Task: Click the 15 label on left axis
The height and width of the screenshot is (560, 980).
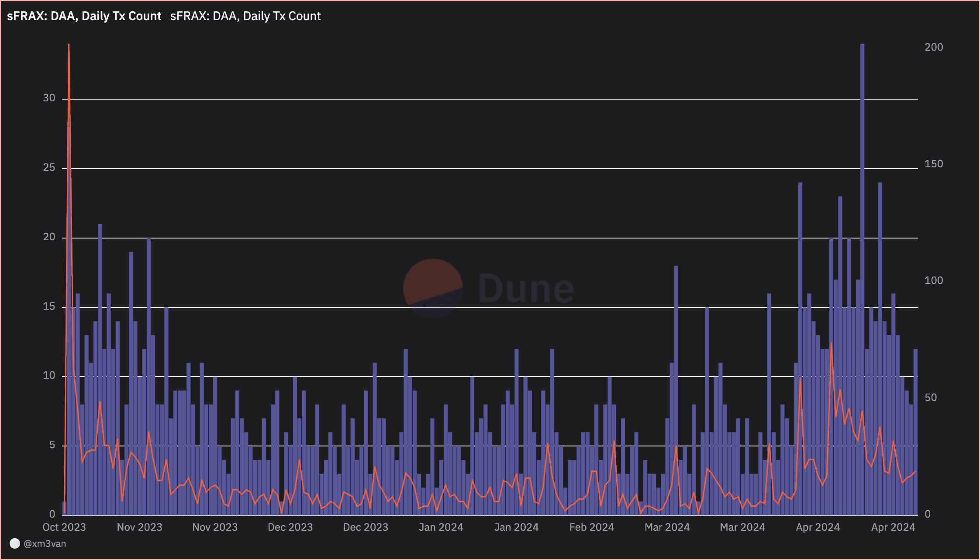Action: (49, 307)
